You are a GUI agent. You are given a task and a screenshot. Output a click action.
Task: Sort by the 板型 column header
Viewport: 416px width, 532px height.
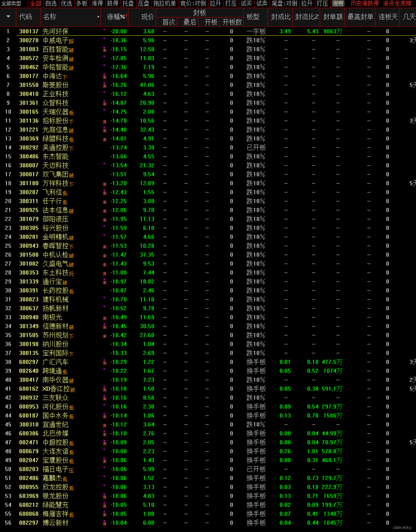click(x=253, y=17)
